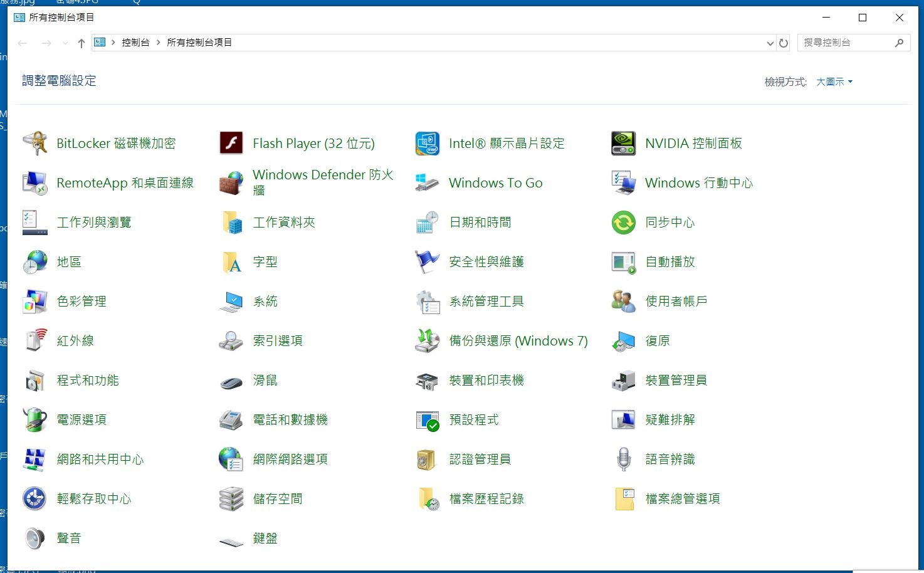Open the 電源選項 battery icon
This screenshot has width=924, height=573.
pos(34,419)
